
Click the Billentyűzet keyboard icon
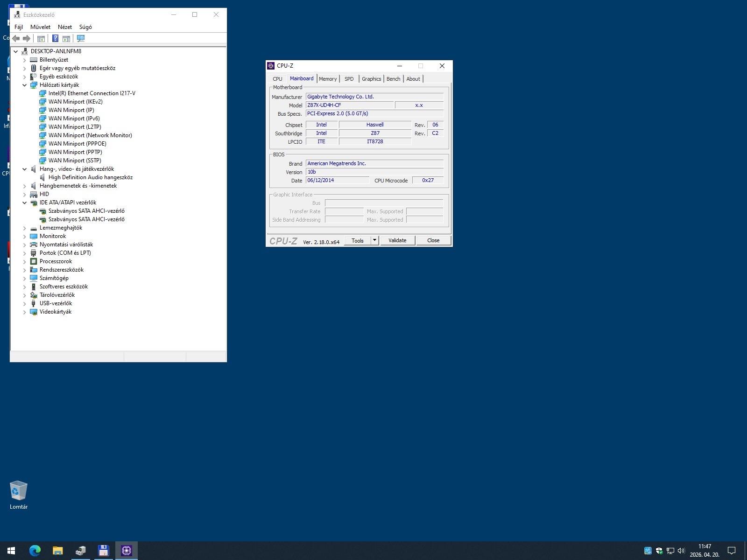(34, 60)
